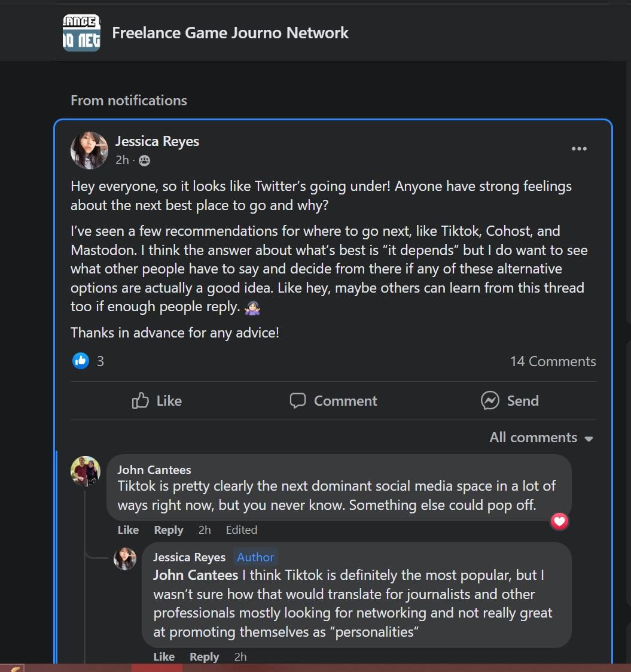
Task: Open the post's three-dot options menu
Action: 578,149
